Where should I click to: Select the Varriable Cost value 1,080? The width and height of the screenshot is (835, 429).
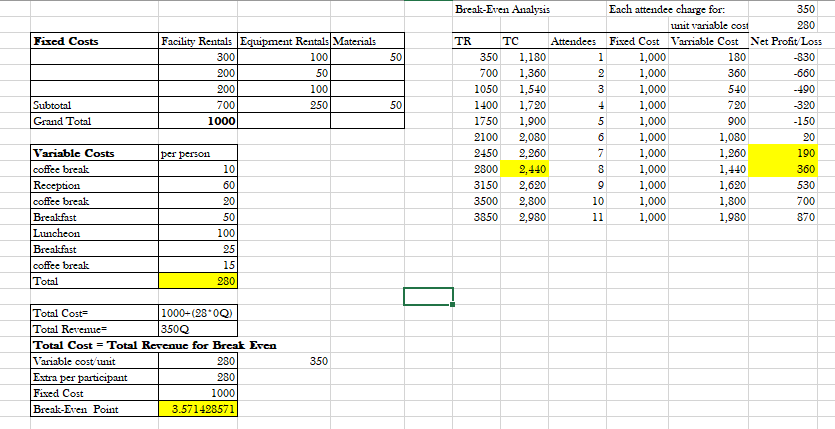click(709, 137)
